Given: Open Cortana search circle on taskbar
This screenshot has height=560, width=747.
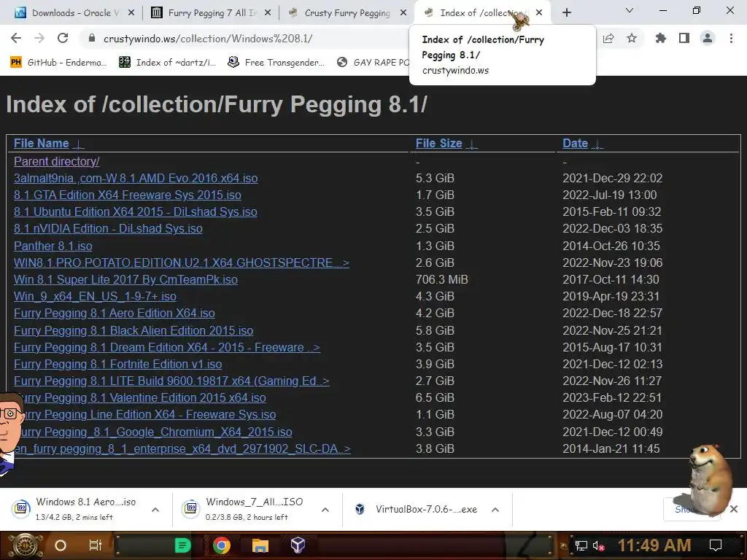Looking at the screenshot, I should pyautogui.click(x=61, y=545).
